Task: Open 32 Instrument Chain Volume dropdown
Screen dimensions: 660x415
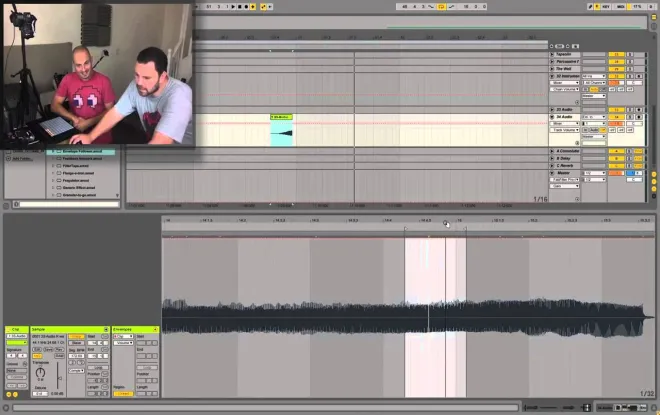Action: click(564, 89)
